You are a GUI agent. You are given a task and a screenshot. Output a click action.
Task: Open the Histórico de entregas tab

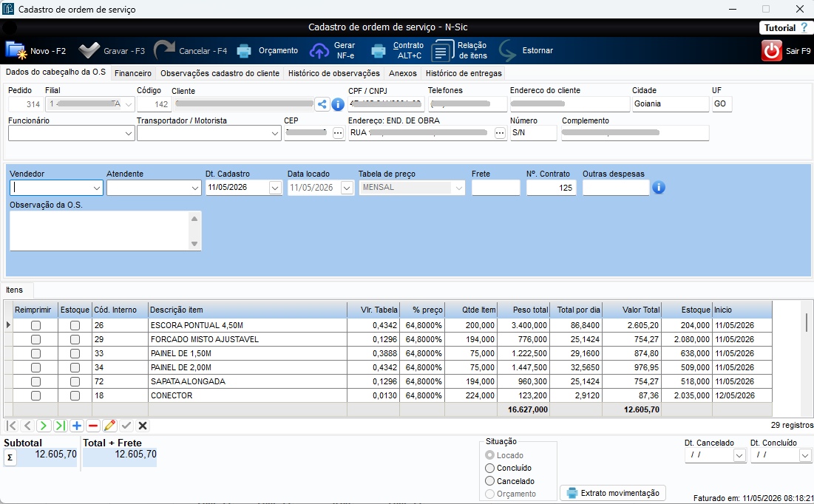(464, 73)
